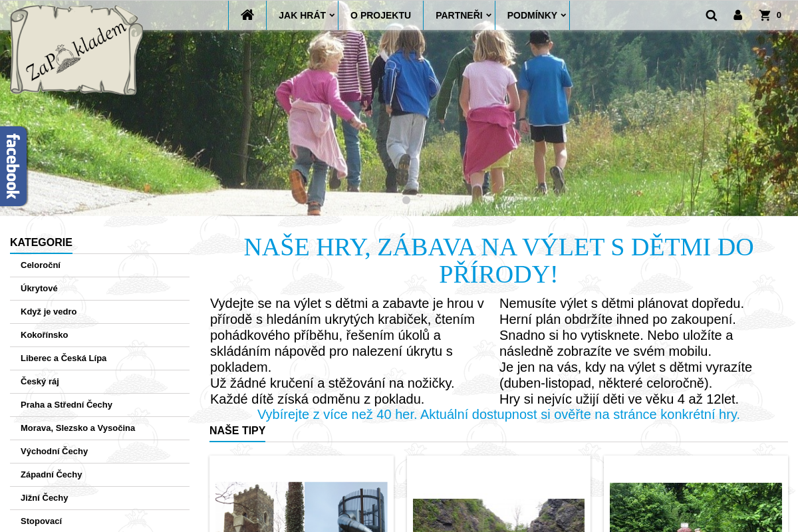This screenshot has width=798, height=532.
Task: Open the O PROJEKTU menu item
Action: [381, 15]
